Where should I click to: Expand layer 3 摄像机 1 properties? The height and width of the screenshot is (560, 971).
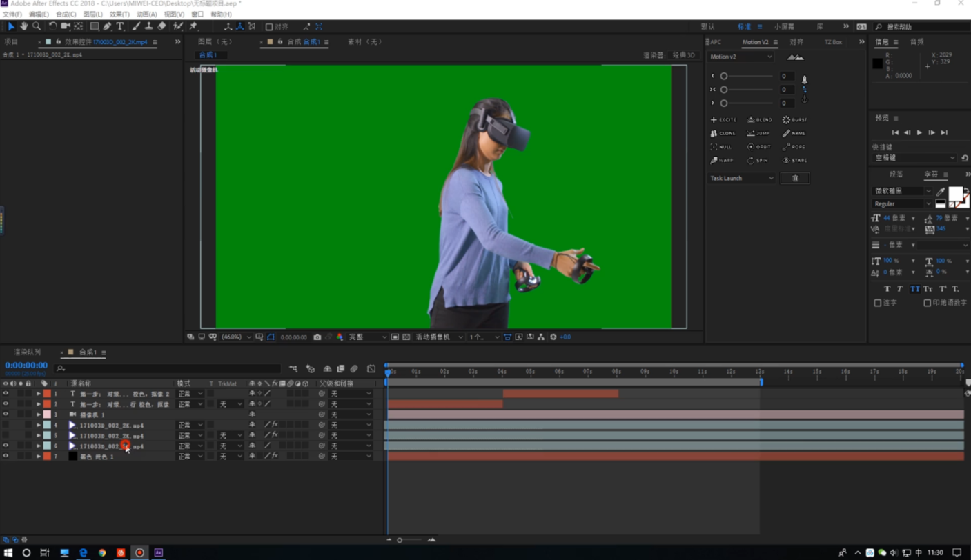pos(39,414)
